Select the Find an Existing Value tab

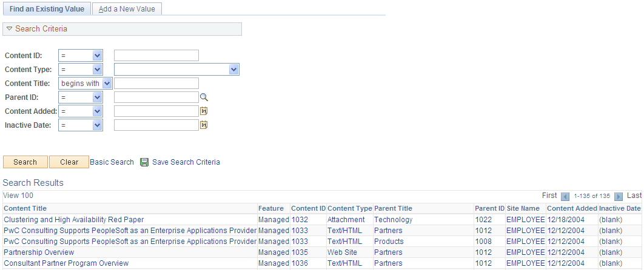click(x=47, y=8)
